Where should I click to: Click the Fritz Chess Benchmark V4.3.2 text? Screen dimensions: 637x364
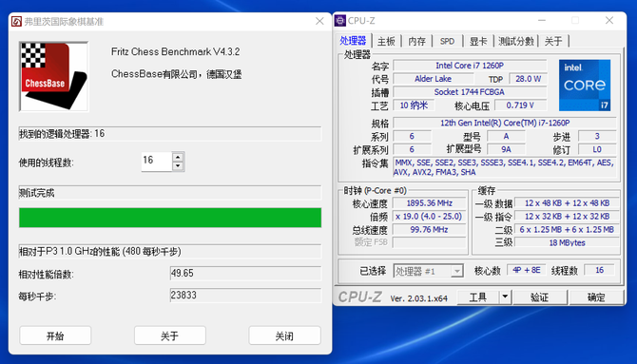176,51
